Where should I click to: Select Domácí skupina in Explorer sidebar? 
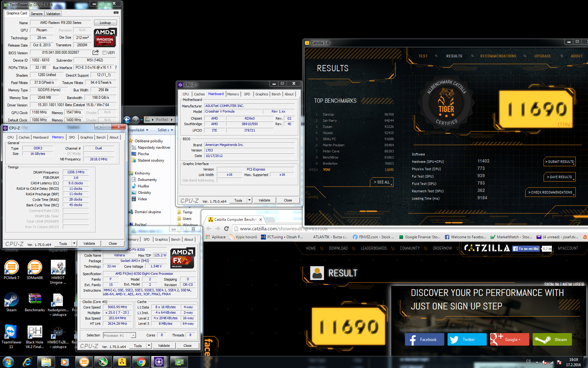click(x=148, y=212)
